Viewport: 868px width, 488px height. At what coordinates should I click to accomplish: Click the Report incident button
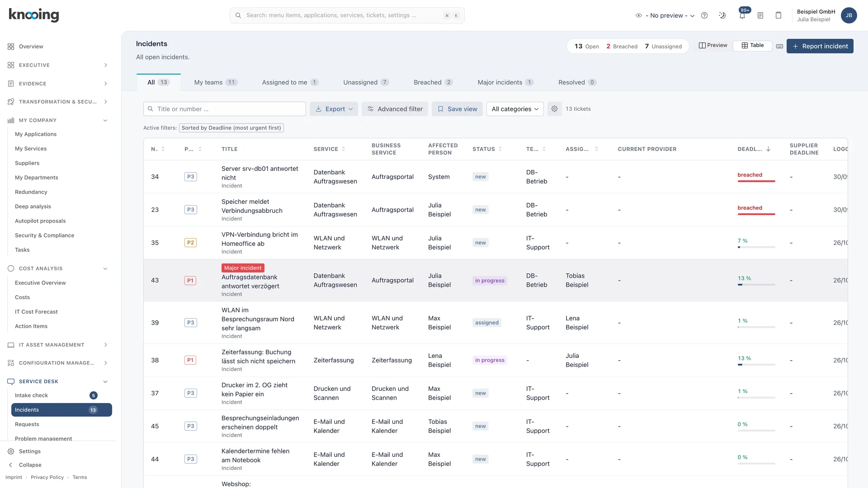[820, 46]
